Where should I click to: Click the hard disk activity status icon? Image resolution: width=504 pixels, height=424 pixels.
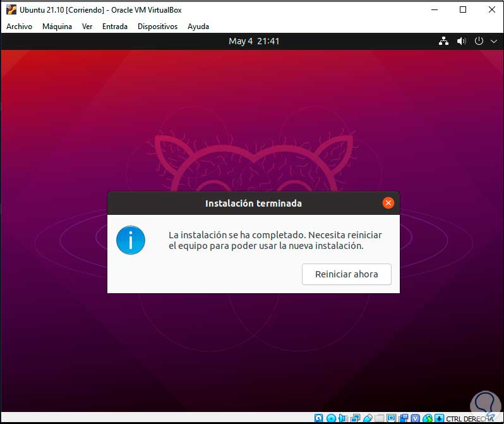[x=318, y=418]
